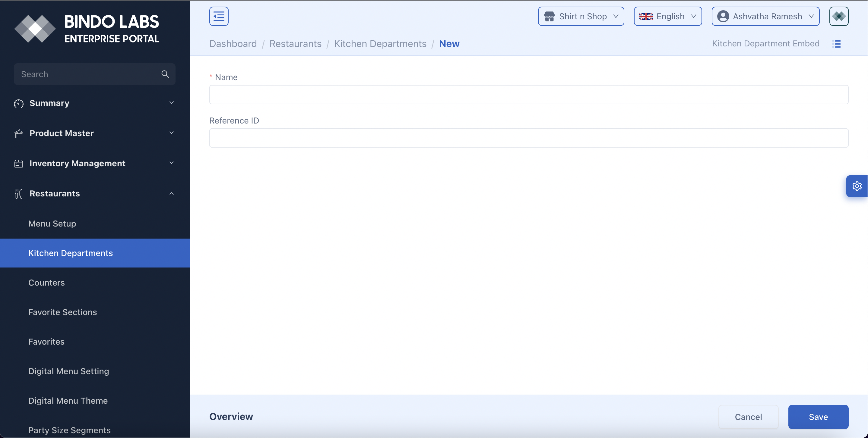Open the floating settings gear panel
The image size is (868, 438).
coord(857,186)
